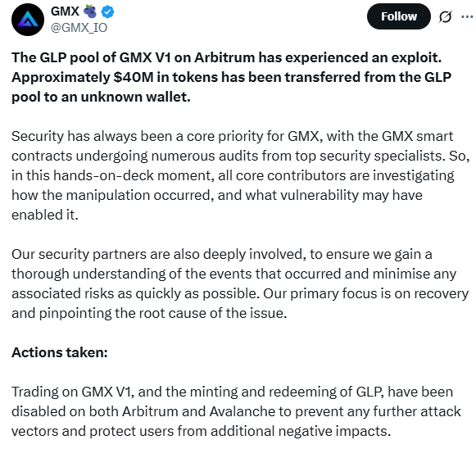Screen dimensions: 476x449
Task: Click the 'pool to an unknown wallet' text
Action: (x=101, y=97)
